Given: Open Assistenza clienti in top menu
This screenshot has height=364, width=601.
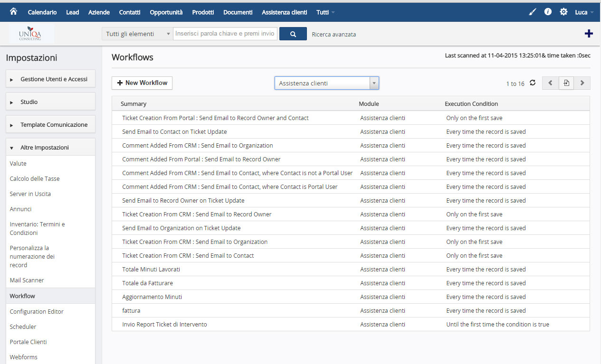Looking at the screenshot, I should [285, 12].
